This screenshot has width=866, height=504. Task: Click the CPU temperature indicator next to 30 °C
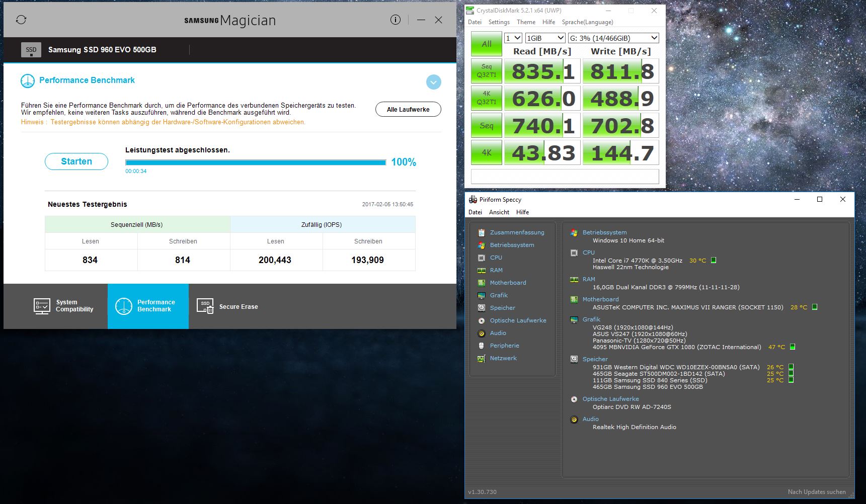[713, 260]
